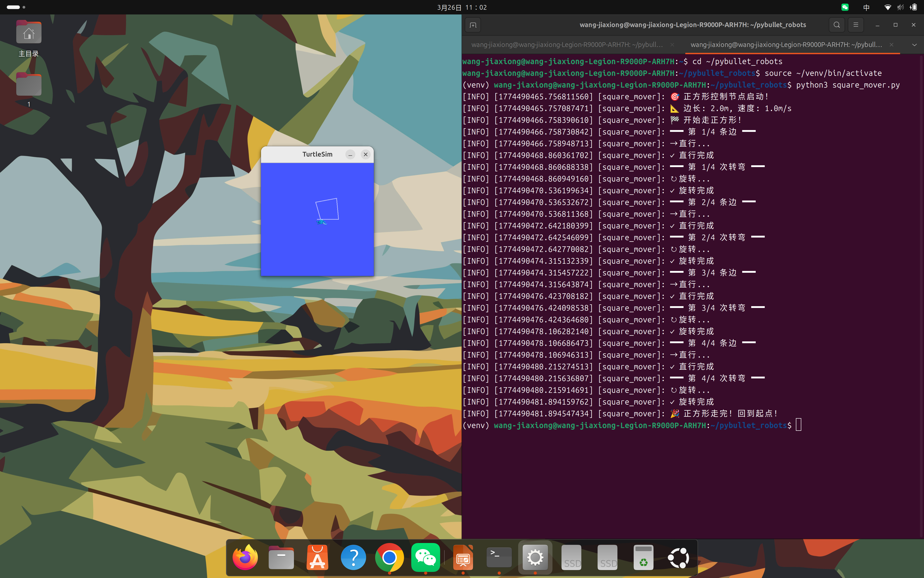
Task: Launch Google Chrome from the dock
Action: [389, 558]
